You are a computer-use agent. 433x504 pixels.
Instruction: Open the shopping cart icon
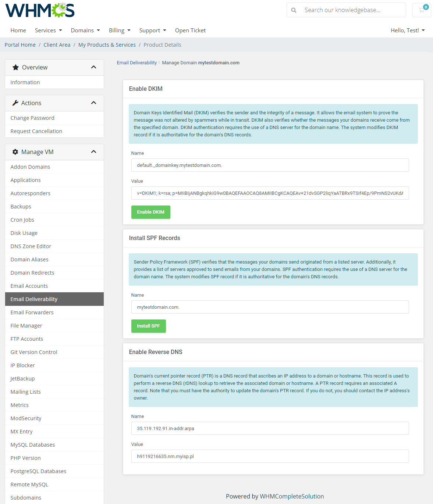click(x=421, y=10)
